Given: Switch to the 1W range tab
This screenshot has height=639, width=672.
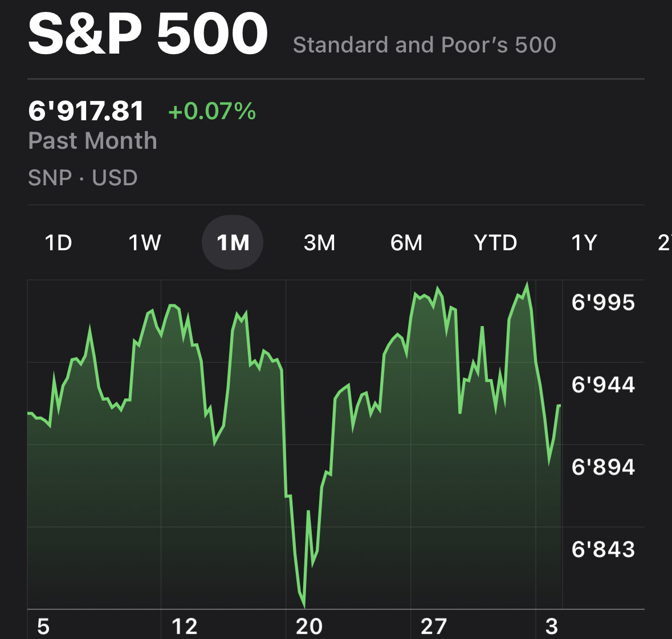Looking at the screenshot, I should pyautogui.click(x=145, y=243).
